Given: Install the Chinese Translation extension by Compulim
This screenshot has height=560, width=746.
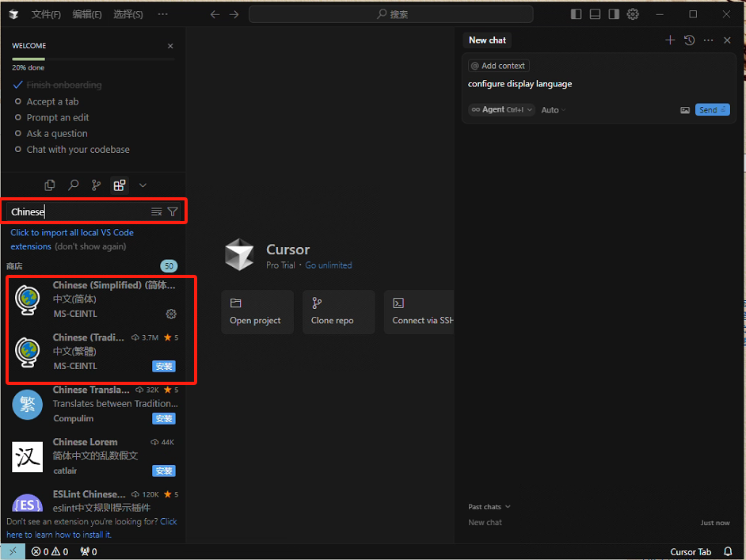Looking at the screenshot, I should [x=164, y=419].
